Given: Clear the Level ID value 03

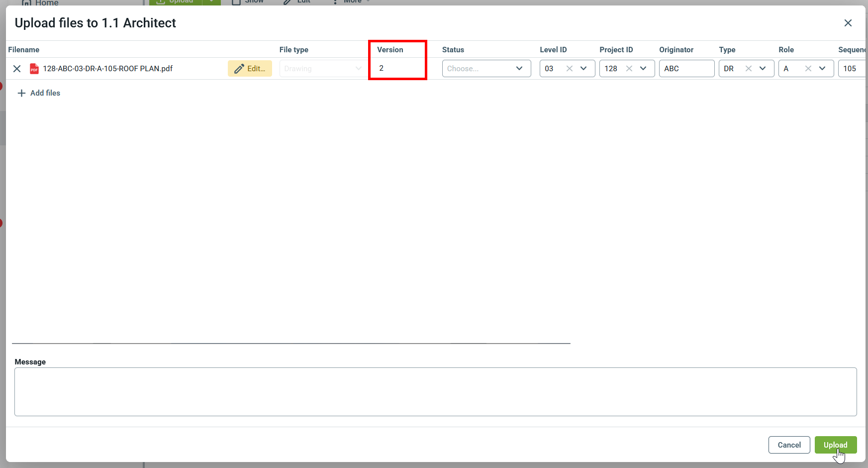Looking at the screenshot, I should [570, 69].
